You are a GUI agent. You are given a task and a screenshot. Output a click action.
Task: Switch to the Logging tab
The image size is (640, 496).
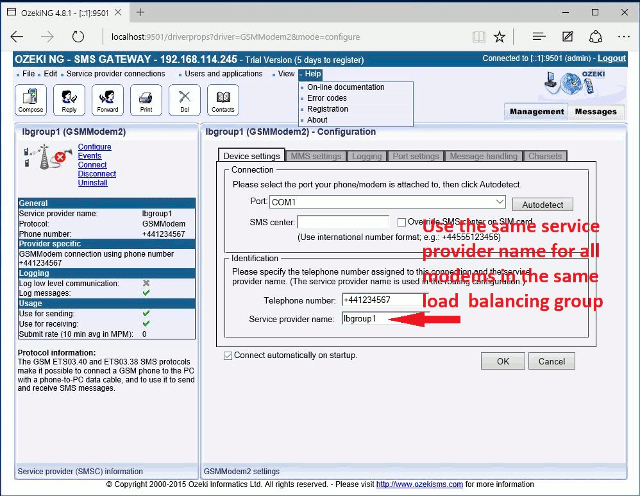tap(367, 156)
